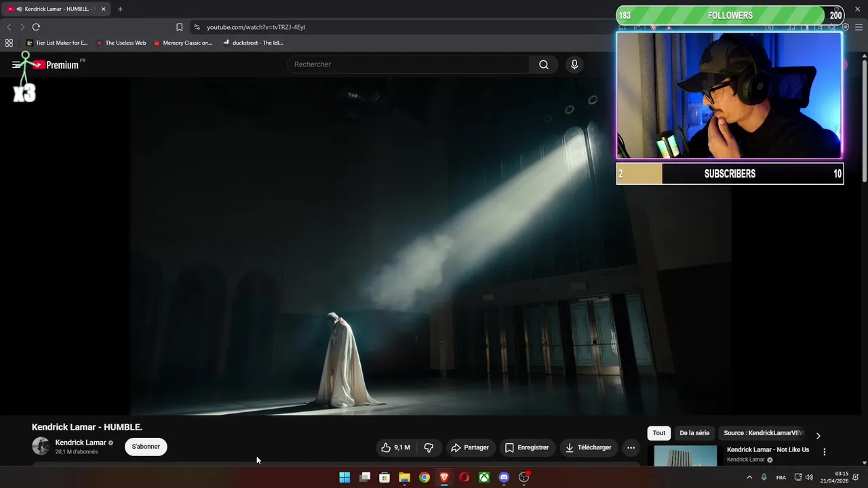Dislike the video with thumbs down

tap(429, 447)
